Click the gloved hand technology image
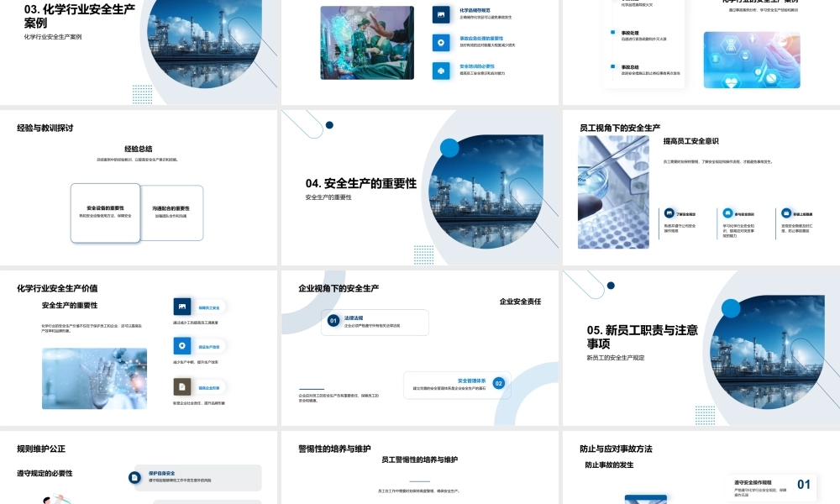This screenshot has height=504, width=840. 94,379
